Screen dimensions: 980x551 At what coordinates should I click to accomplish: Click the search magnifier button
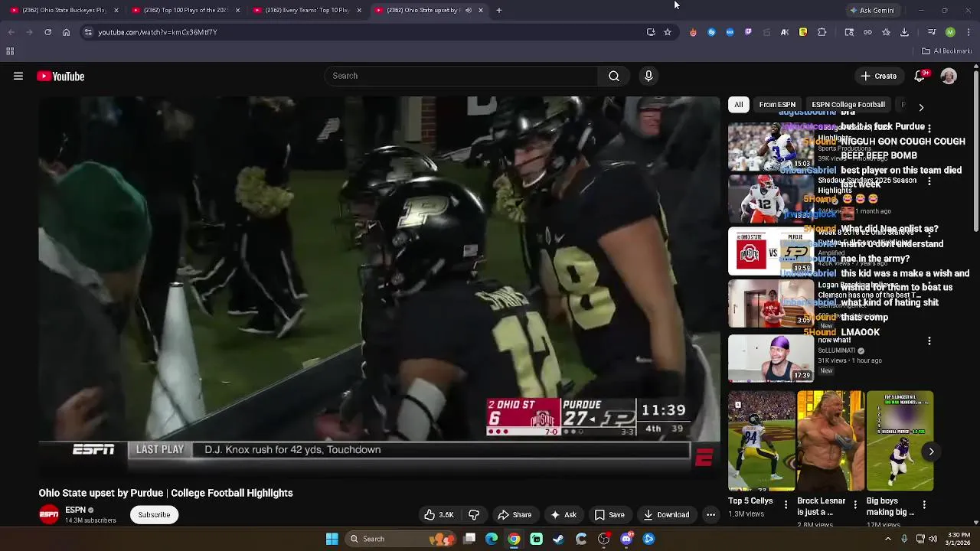point(614,76)
